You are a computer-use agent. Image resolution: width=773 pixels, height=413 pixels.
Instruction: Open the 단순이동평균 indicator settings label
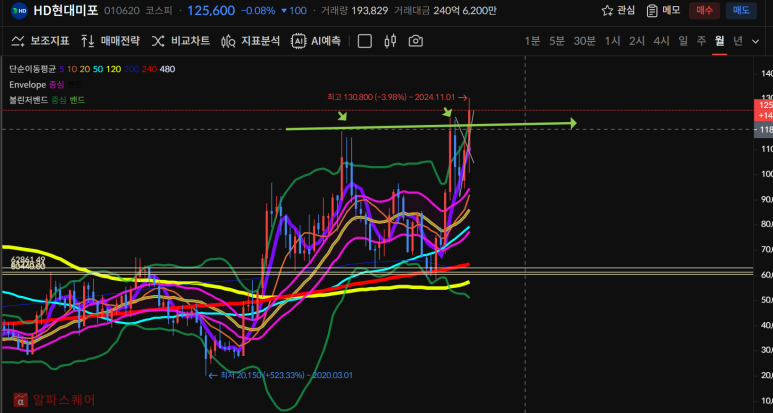(33, 69)
